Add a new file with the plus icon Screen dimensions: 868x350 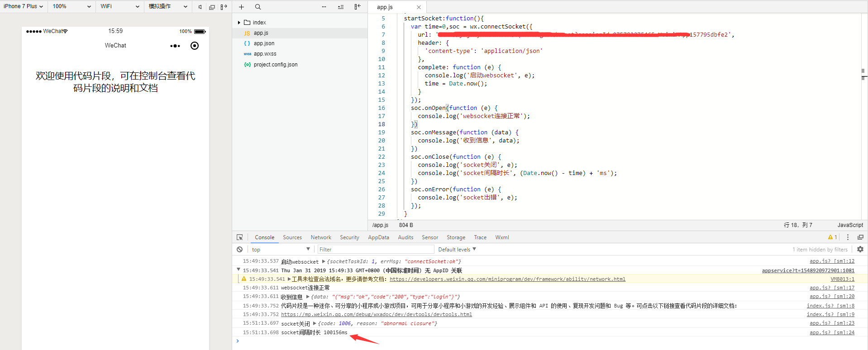(242, 7)
